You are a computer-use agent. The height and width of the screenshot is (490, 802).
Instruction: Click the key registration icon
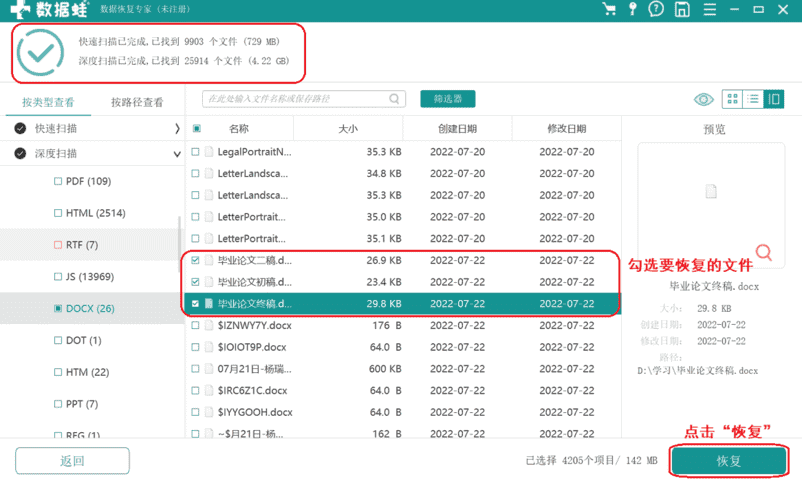click(x=633, y=10)
